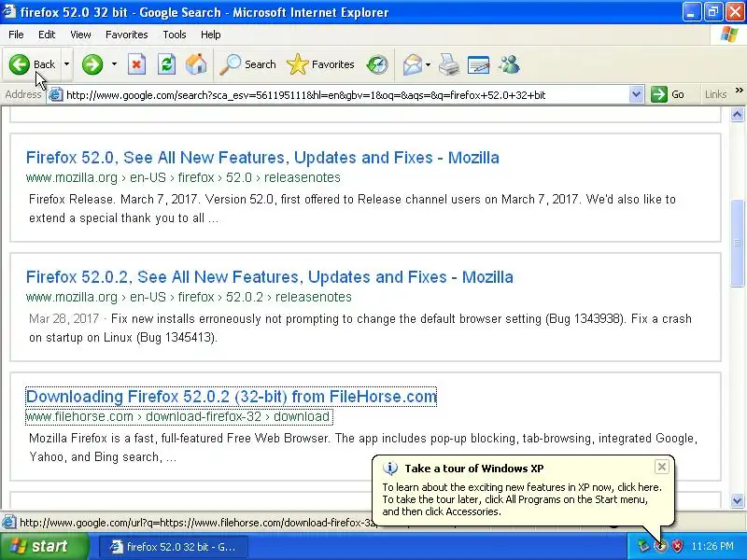This screenshot has height=560, width=747.
Task: Click the IE page icon in the title bar
Action: 9,11
